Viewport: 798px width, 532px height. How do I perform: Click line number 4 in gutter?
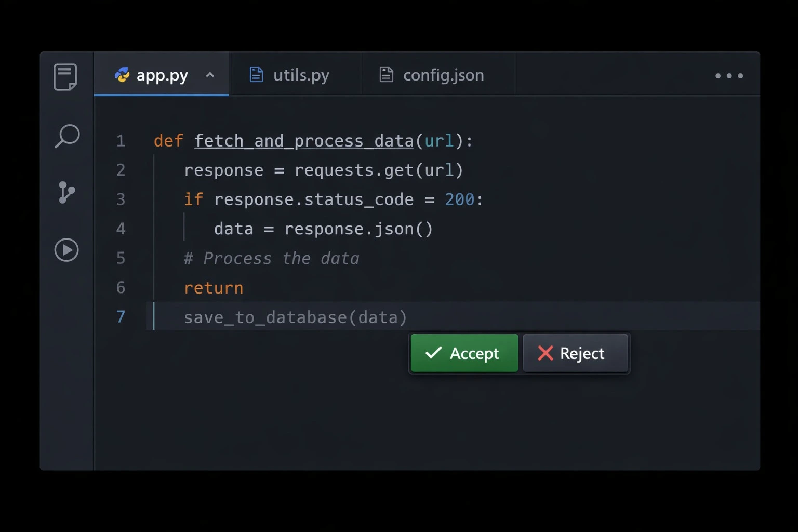coord(121,229)
